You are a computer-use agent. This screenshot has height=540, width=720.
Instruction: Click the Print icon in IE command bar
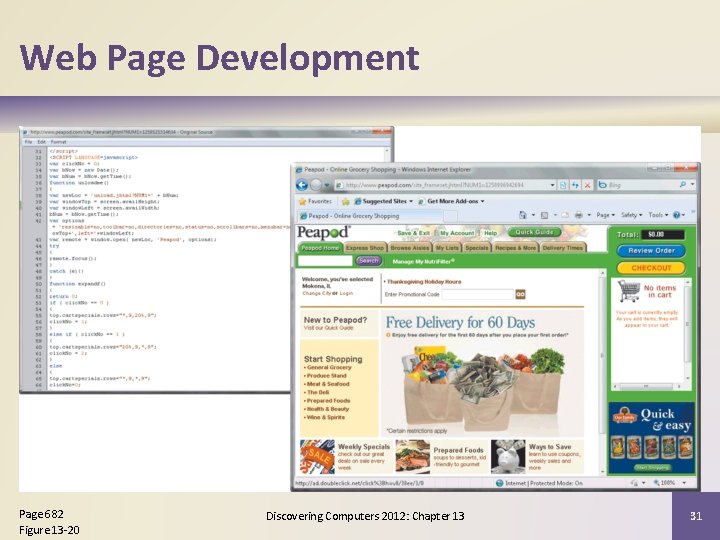(x=579, y=215)
